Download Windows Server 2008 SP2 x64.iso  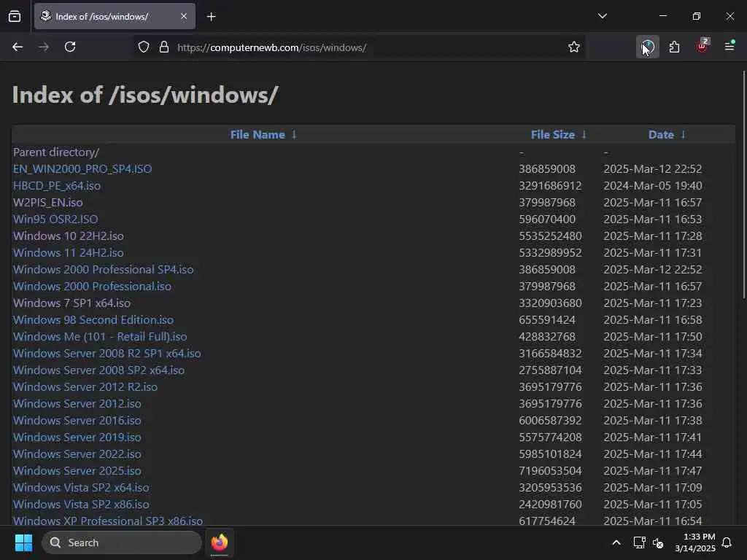tap(98, 370)
